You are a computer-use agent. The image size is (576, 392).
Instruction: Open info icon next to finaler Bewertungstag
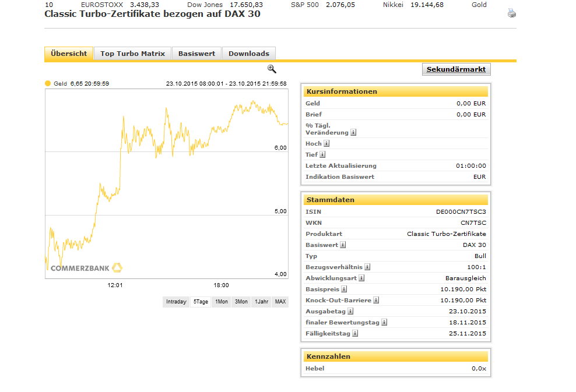coord(384,322)
